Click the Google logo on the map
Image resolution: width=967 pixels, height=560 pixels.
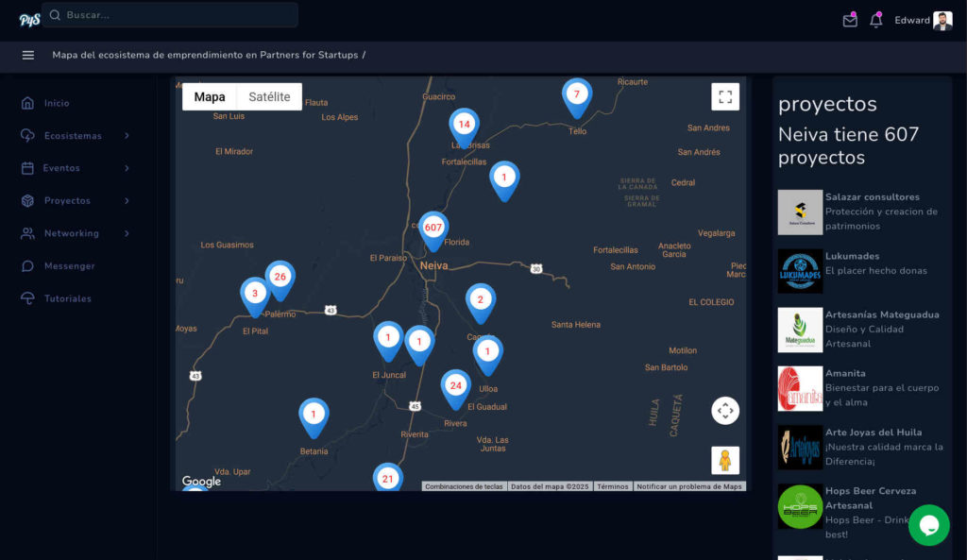point(200,482)
